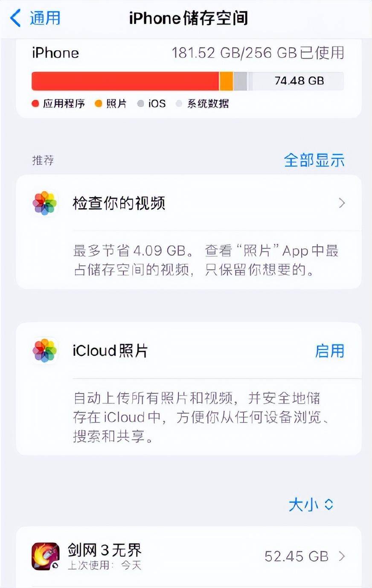
Task: Open the 大小 sort order selector
Action: (311, 504)
